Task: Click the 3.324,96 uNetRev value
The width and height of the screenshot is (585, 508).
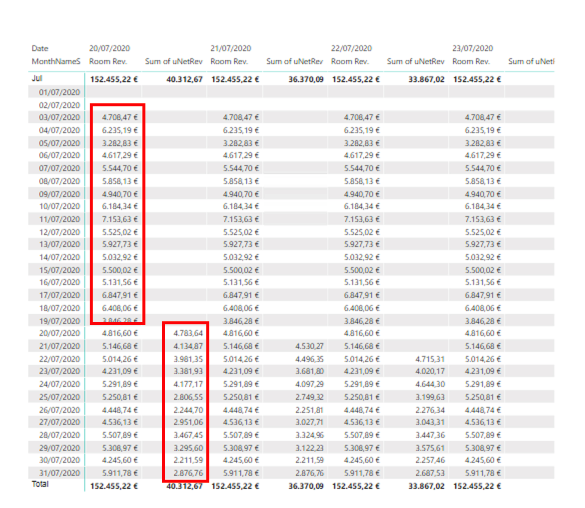Action: (x=309, y=435)
